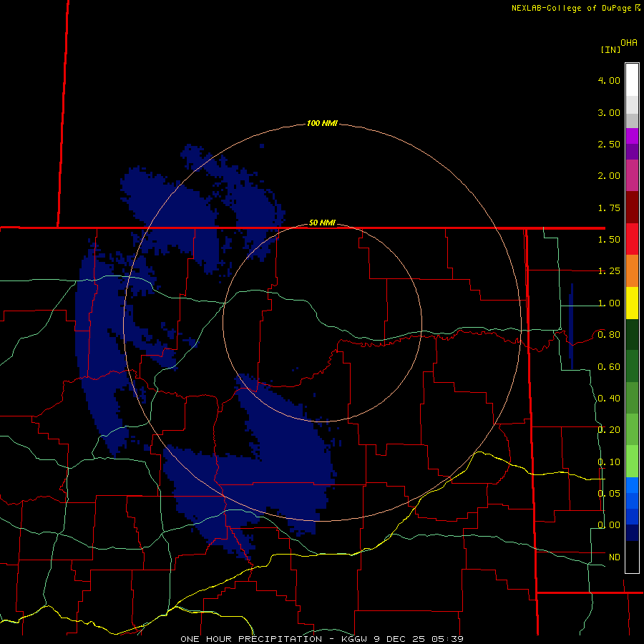Image resolution: width=644 pixels, height=644 pixels.
Task: Pick the yellow legend swatch
Action: tap(632, 303)
